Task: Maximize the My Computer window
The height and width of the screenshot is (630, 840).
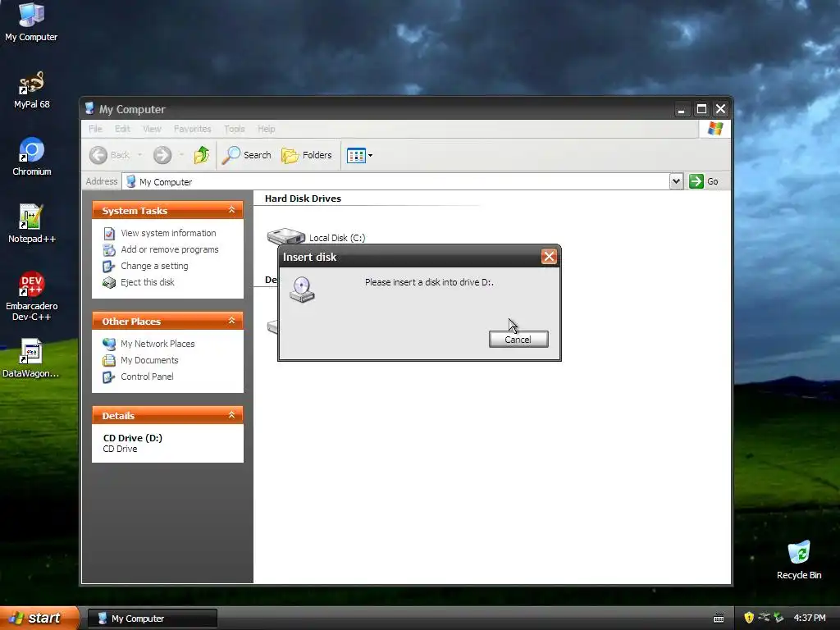Action: click(701, 109)
